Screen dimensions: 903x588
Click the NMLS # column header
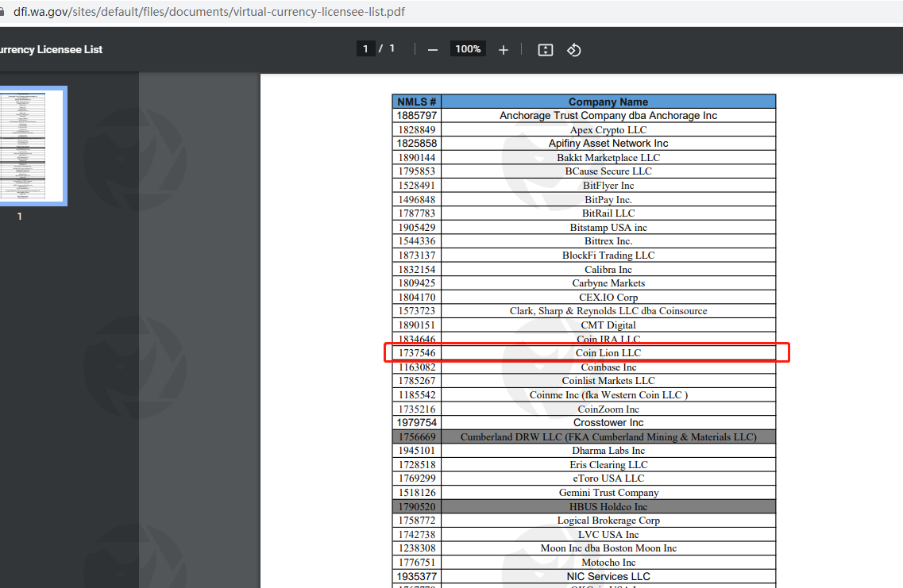click(416, 102)
